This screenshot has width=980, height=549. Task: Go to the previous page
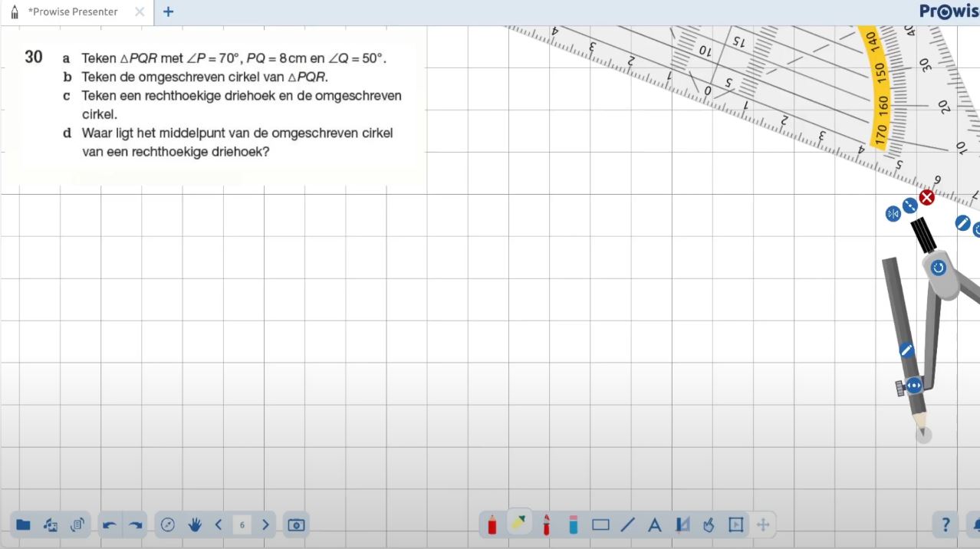click(x=219, y=525)
